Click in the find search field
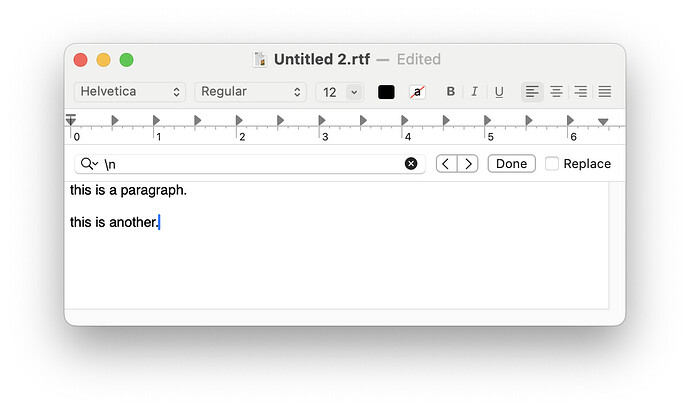Viewport: 690px width, 410px height. (250, 164)
